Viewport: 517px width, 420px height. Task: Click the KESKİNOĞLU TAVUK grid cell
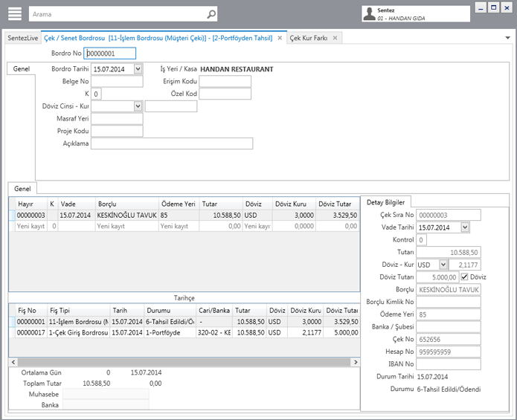(127, 215)
